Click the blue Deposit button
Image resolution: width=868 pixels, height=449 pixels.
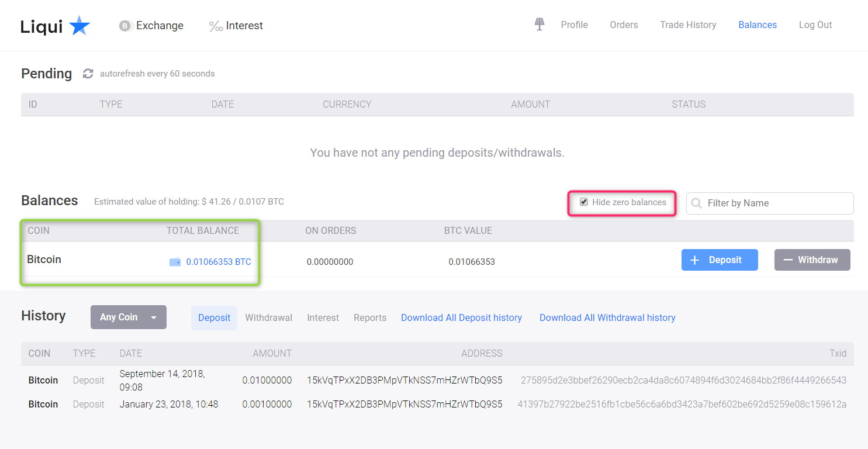[720, 260]
